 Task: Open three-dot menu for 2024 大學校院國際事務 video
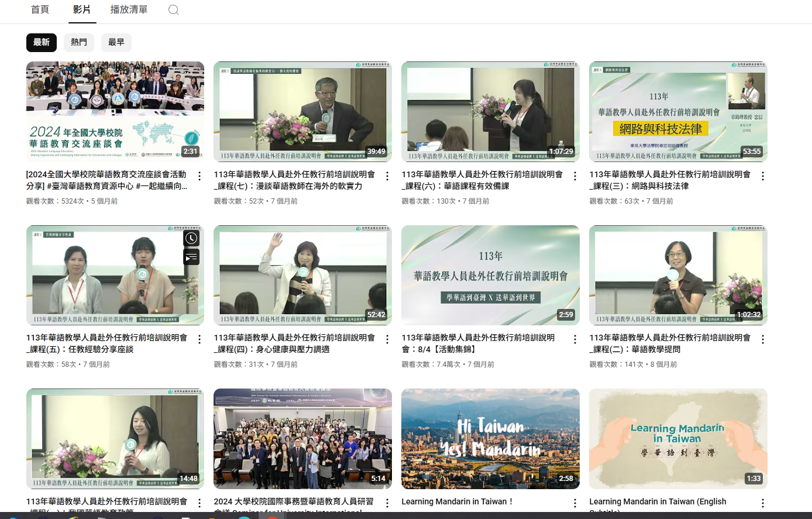click(387, 503)
